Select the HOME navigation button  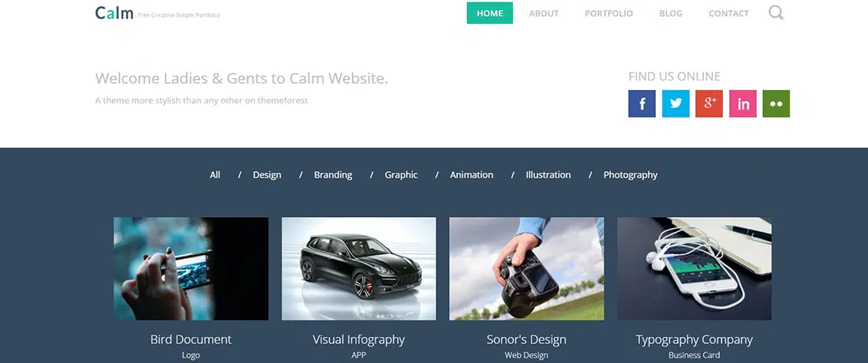tap(490, 13)
